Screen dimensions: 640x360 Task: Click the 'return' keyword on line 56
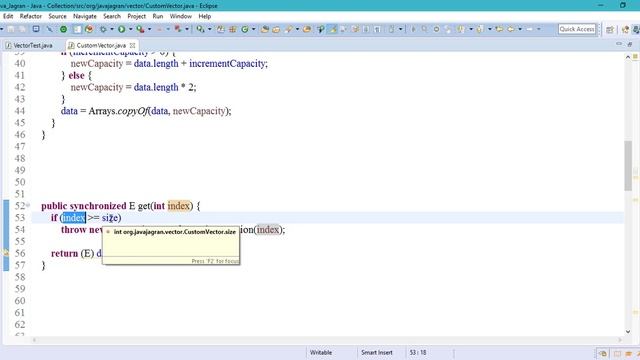pyautogui.click(x=64, y=253)
